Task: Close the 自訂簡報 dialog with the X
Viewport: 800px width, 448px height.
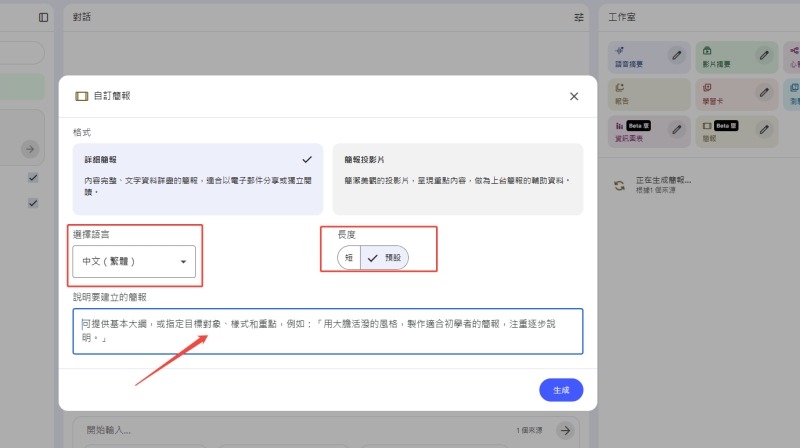Action: [574, 96]
